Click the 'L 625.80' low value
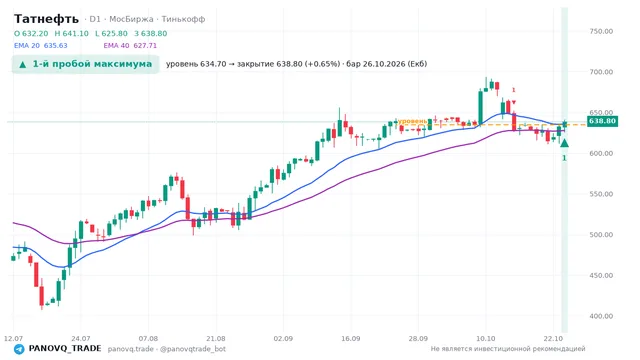The image size is (640, 360). (111, 33)
